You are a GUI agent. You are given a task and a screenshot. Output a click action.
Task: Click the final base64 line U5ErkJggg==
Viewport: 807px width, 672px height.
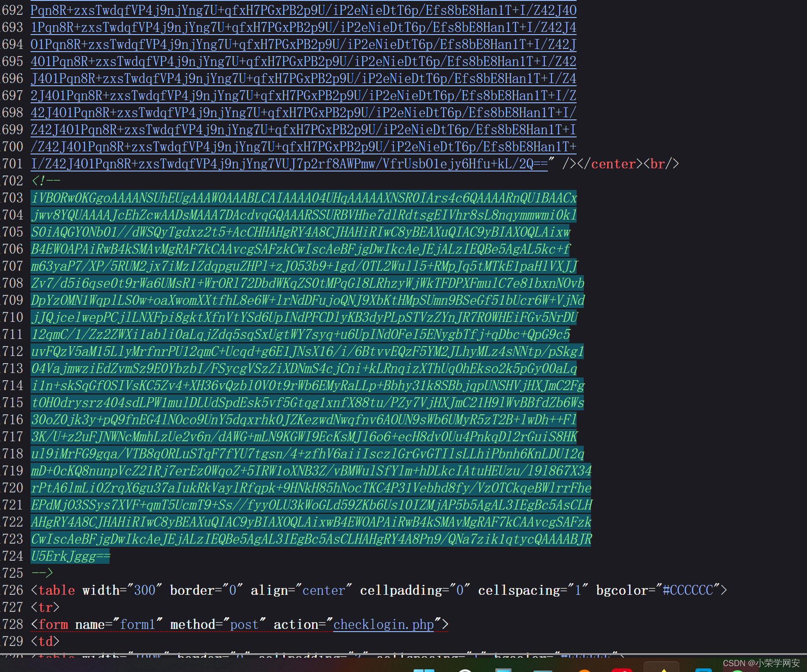tap(71, 556)
